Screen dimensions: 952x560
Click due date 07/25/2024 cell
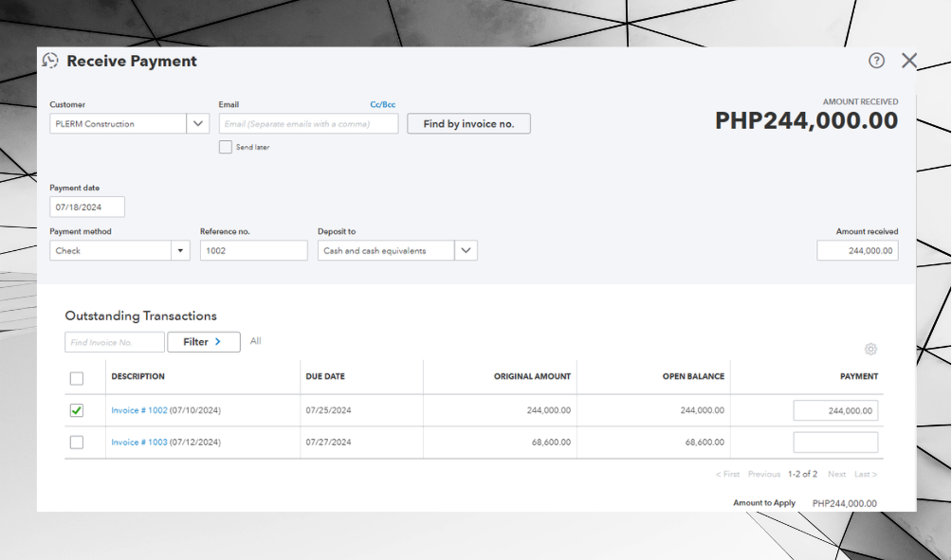pos(328,410)
